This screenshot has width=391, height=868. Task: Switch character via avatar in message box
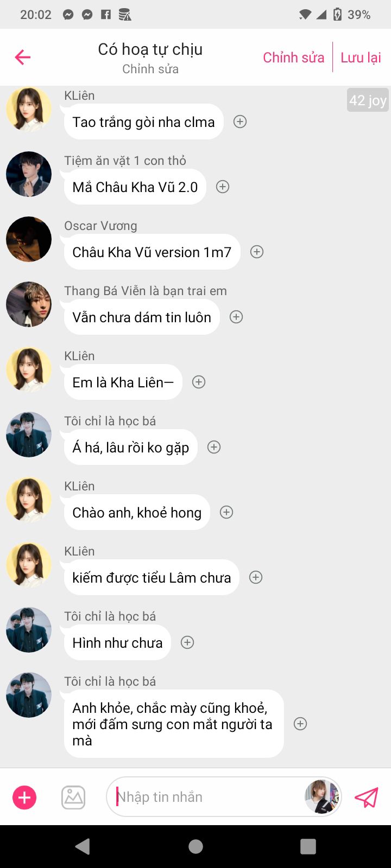pyautogui.click(x=322, y=797)
